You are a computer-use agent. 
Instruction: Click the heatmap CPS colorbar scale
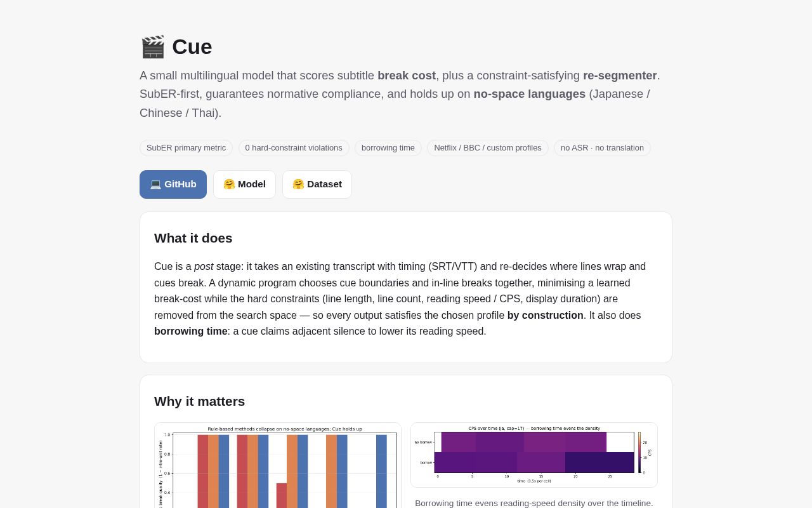[639, 453]
